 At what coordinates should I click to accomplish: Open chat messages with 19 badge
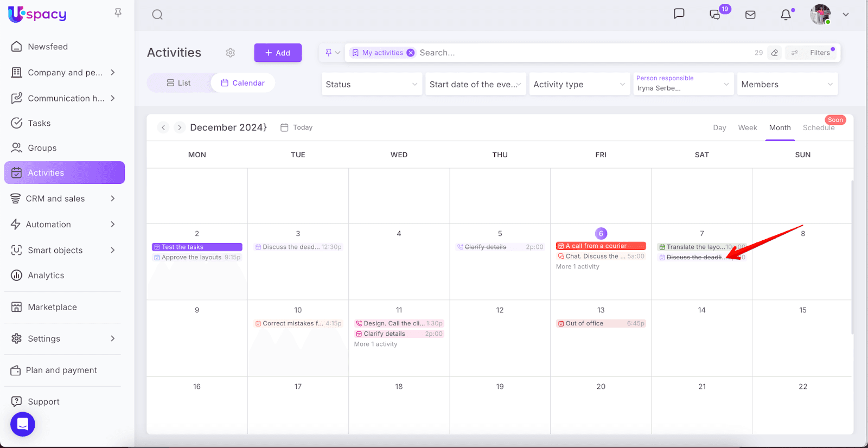715,15
